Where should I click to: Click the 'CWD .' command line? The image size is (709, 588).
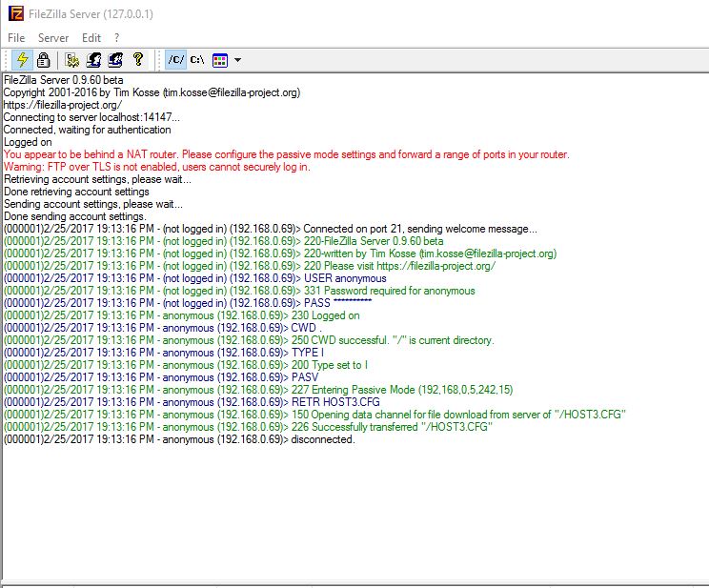click(163, 328)
